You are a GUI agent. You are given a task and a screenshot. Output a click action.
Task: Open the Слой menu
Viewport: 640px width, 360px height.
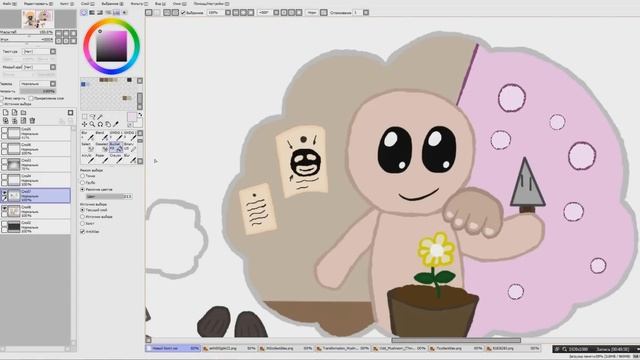[x=87, y=3]
